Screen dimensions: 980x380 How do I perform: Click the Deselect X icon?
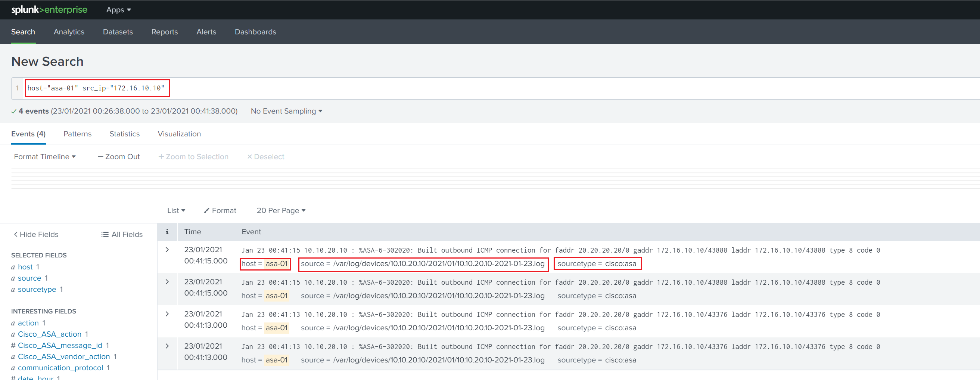pyautogui.click(x=250, y=157)
